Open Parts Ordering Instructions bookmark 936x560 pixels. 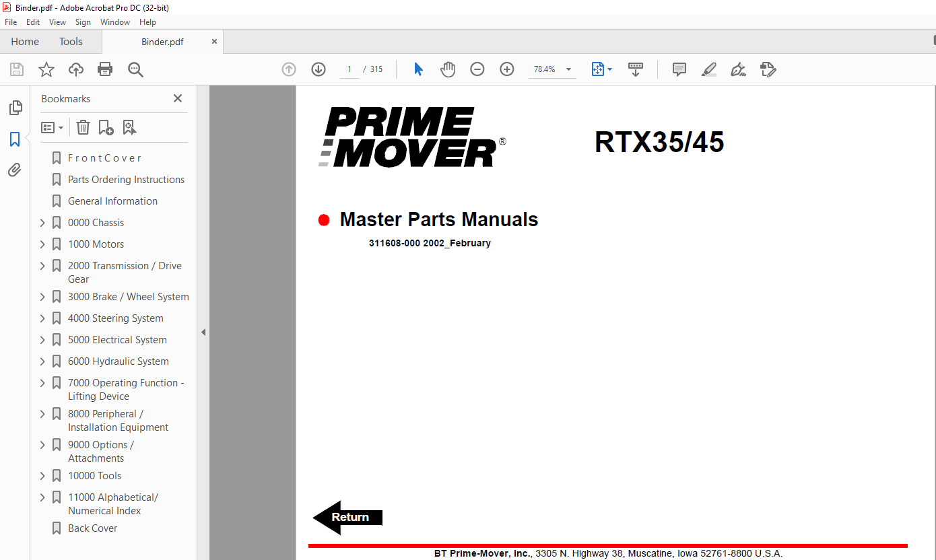click(126, 180)
